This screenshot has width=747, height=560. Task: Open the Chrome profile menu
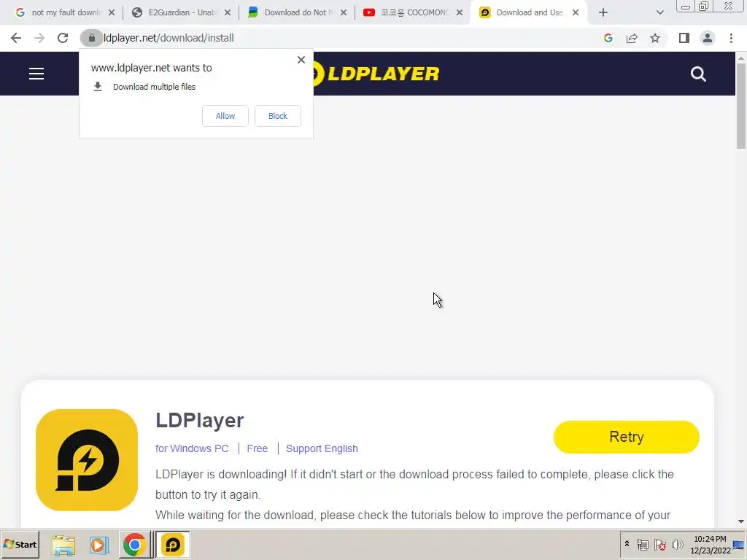coord(708,38)
